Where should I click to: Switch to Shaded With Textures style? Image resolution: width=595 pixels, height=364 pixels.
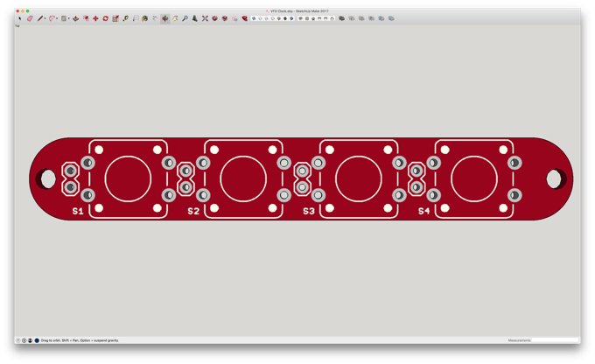click(x=285, y=18)
